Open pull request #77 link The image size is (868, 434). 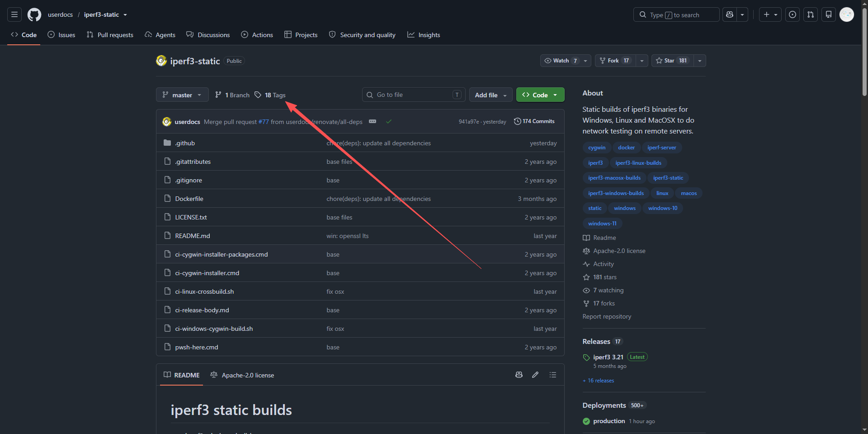[x=264, y=122]
